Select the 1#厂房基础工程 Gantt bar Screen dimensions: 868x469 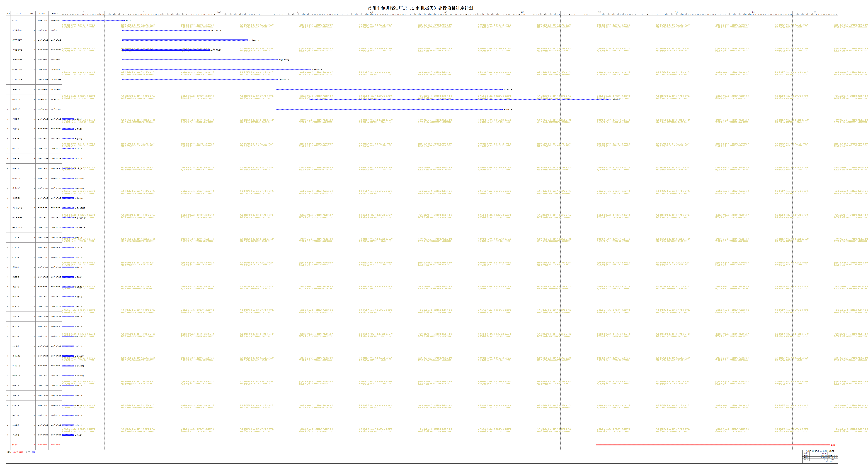coord(166,30)
